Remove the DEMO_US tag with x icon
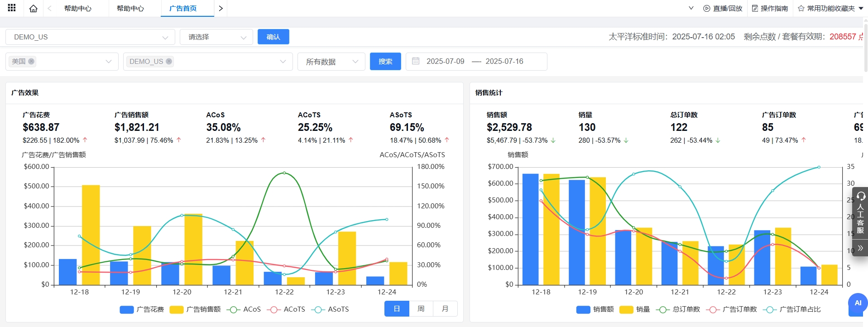The width and height of the screenshot is (868, 327). click(169, 62)
